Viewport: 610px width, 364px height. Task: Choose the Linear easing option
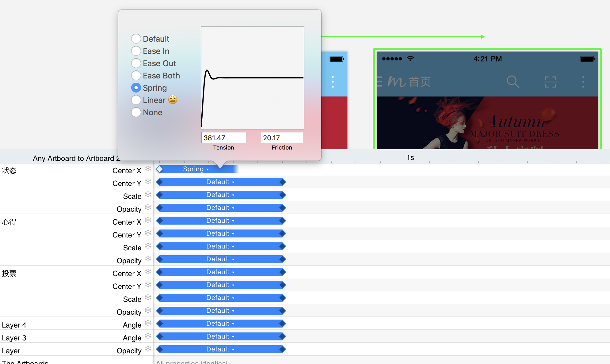click(x=136, y=100)
